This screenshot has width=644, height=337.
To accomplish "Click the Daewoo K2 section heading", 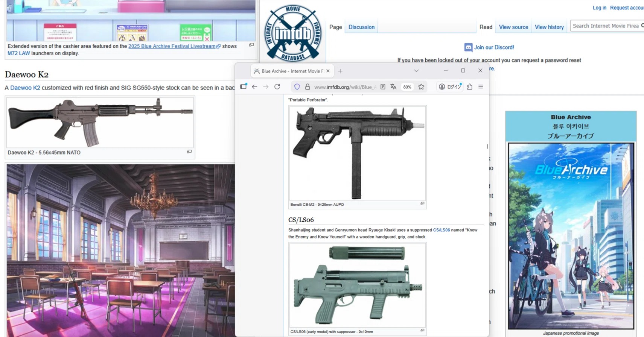I will tap(27, 74).
